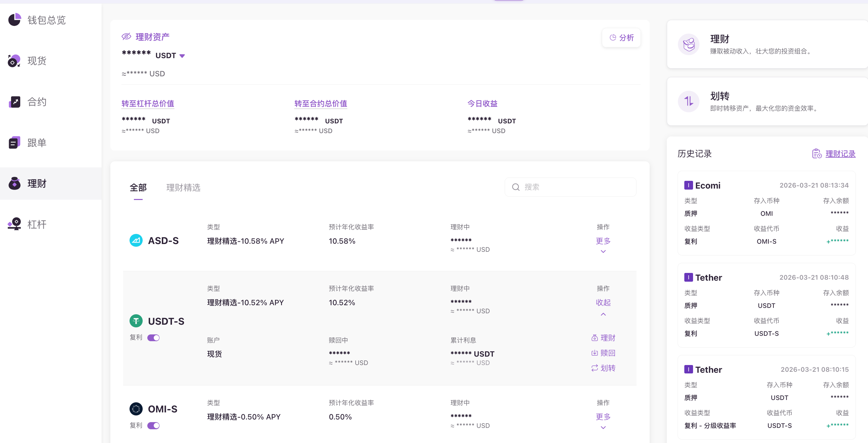Disable 复利 toggle for OMI-S
The height and width of the screenshot is (443, 868).
coord(154,426)
